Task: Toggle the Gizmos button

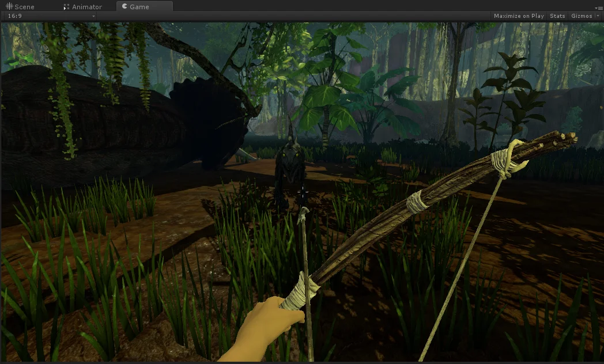Action: [x=581, y=16]
